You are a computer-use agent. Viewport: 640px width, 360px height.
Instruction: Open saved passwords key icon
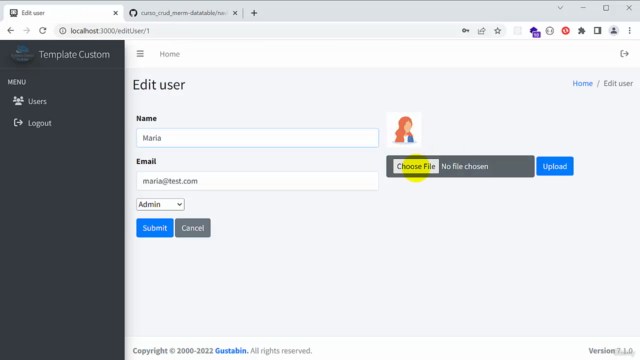465,31
